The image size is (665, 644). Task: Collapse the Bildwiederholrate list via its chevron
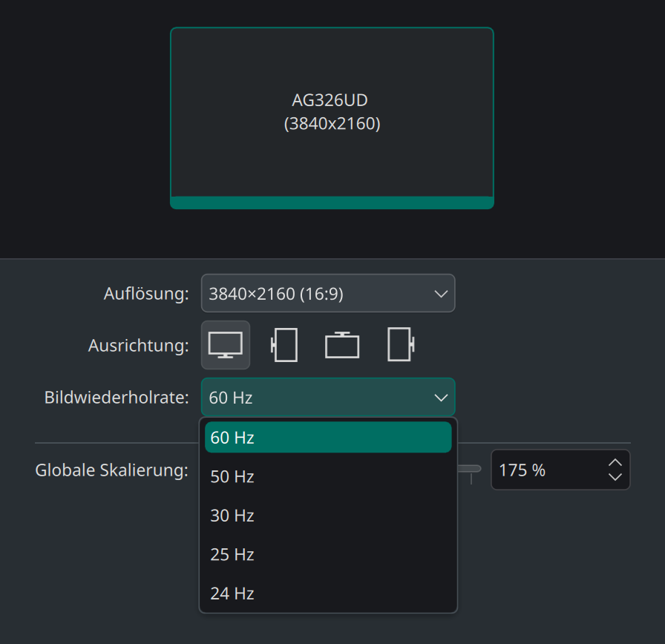pos(441,398)
